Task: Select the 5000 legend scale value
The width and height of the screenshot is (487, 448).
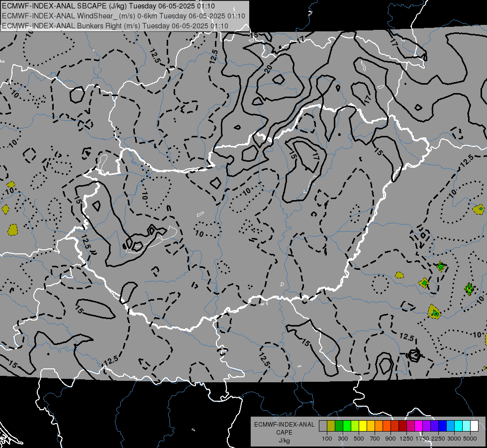Action: (470, 439)
